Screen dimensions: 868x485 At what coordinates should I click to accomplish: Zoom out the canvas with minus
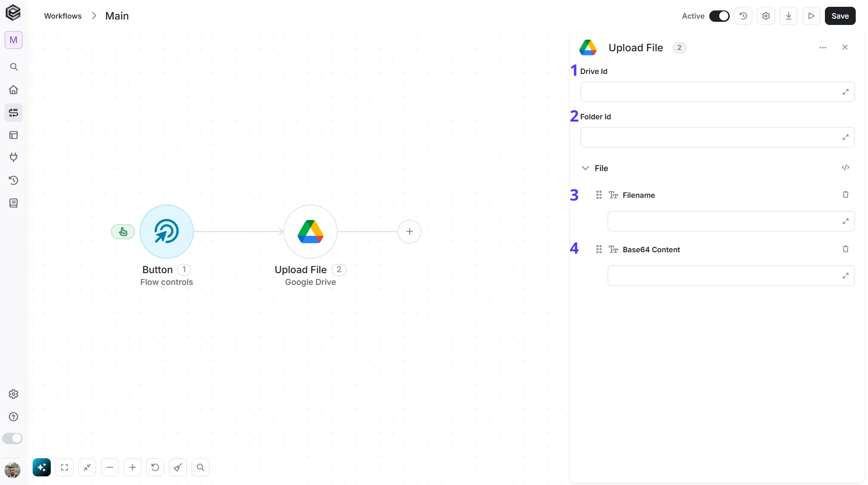coord(110,467)
